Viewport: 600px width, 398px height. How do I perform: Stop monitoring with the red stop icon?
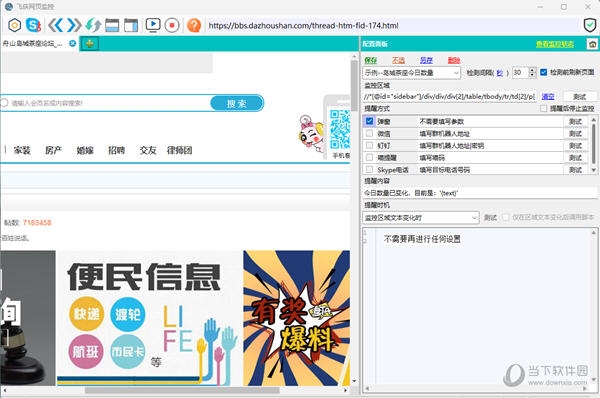click(x=172, y=25)
